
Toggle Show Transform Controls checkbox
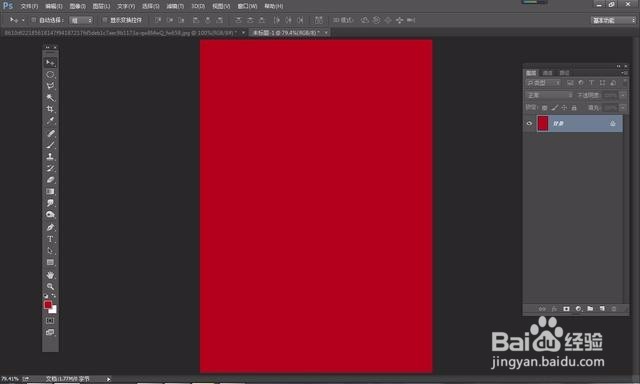(104, 20)
